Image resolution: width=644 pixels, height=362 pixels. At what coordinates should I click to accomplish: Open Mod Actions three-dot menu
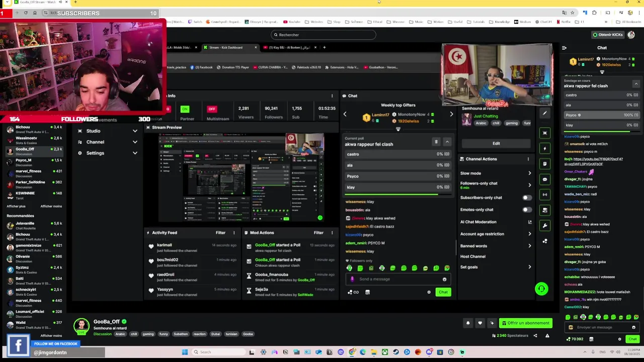coord(332,233)
